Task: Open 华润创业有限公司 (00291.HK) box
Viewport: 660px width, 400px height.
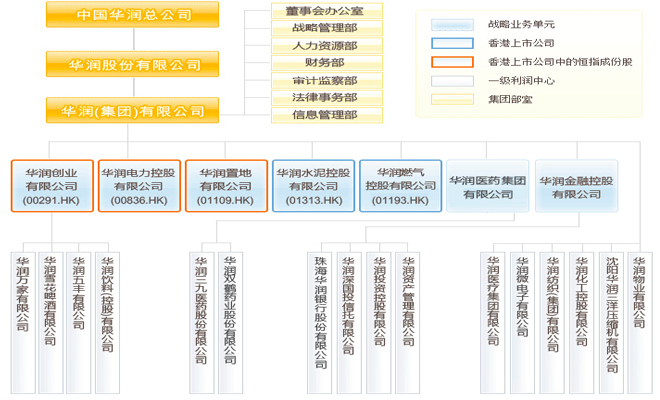Action: tap(52, 186)
